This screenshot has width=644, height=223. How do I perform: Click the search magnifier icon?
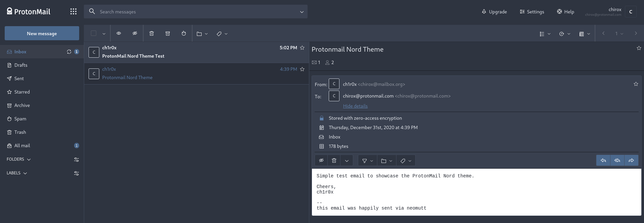[92, 11]
